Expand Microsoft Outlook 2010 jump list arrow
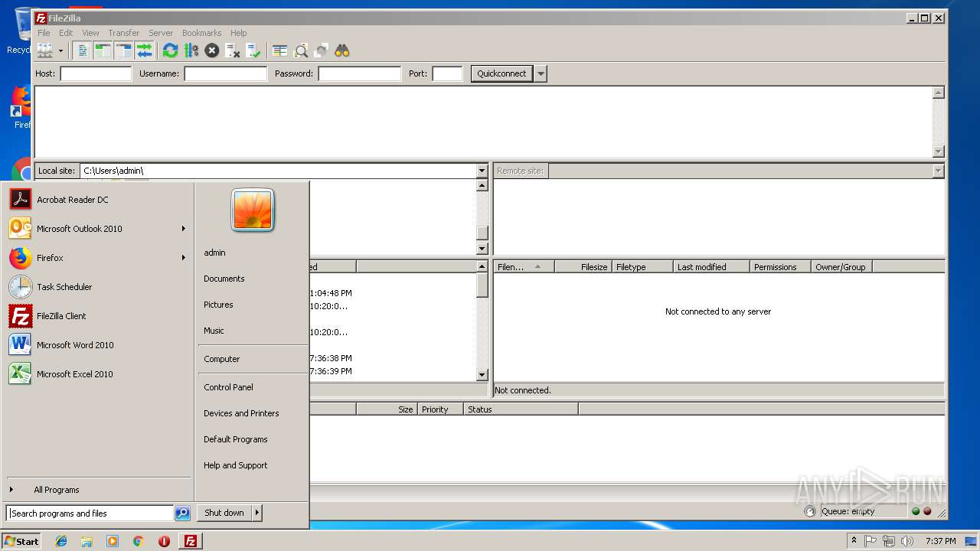The image size is (980, 551). [x=184, y=229]
